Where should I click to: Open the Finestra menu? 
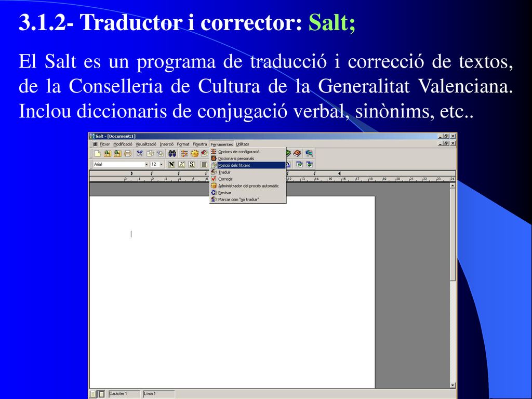click(x=199, y=144)
